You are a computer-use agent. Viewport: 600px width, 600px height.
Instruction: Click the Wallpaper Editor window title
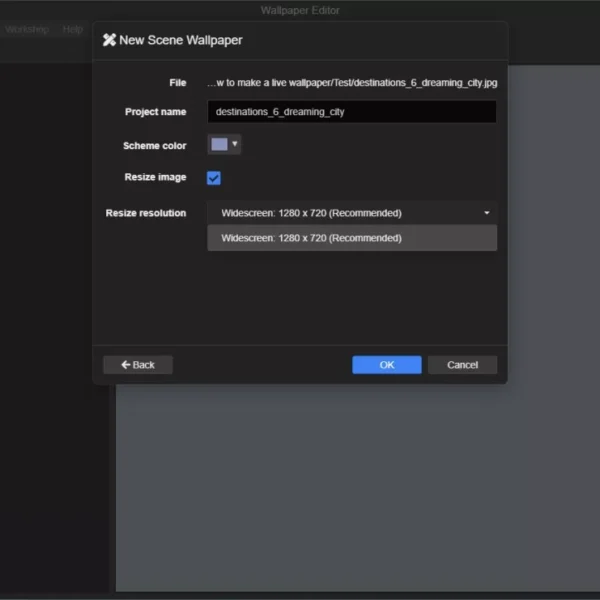point(300,11)
